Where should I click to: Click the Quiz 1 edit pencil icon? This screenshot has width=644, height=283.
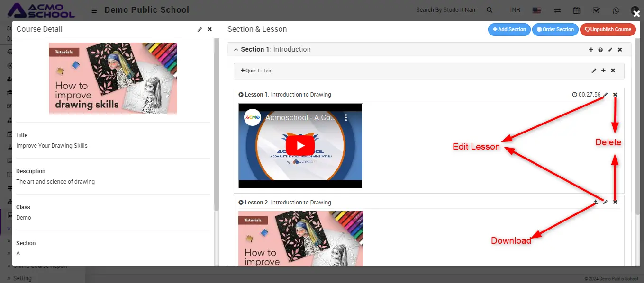[x=594, y=71]
